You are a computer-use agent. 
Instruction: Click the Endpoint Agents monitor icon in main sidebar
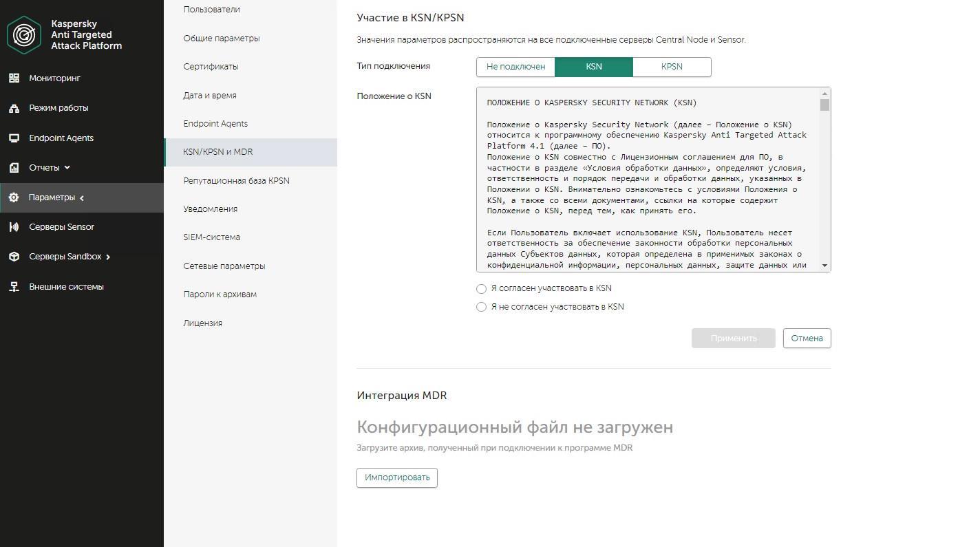[14, 138]
